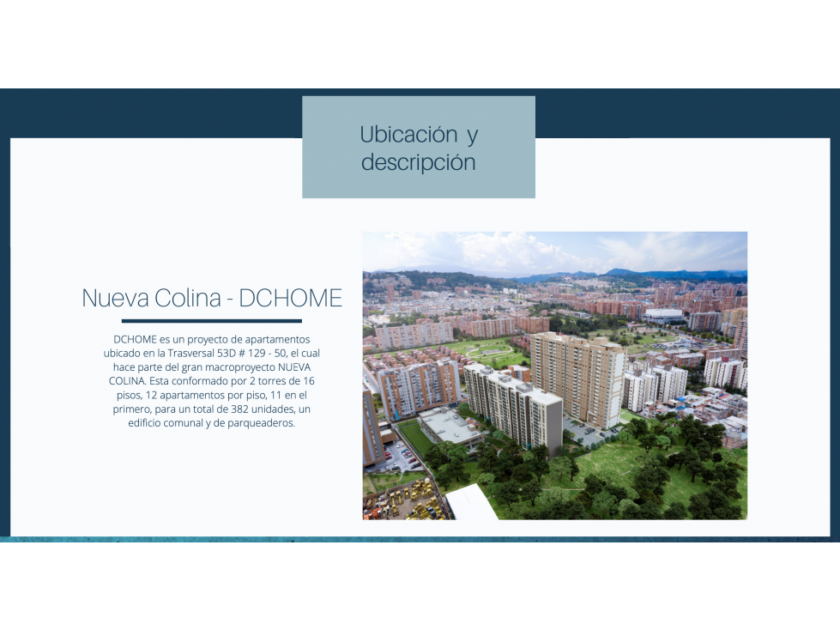Select the 'Nueva Colina - DCHOME' heading

coord(212,298)
